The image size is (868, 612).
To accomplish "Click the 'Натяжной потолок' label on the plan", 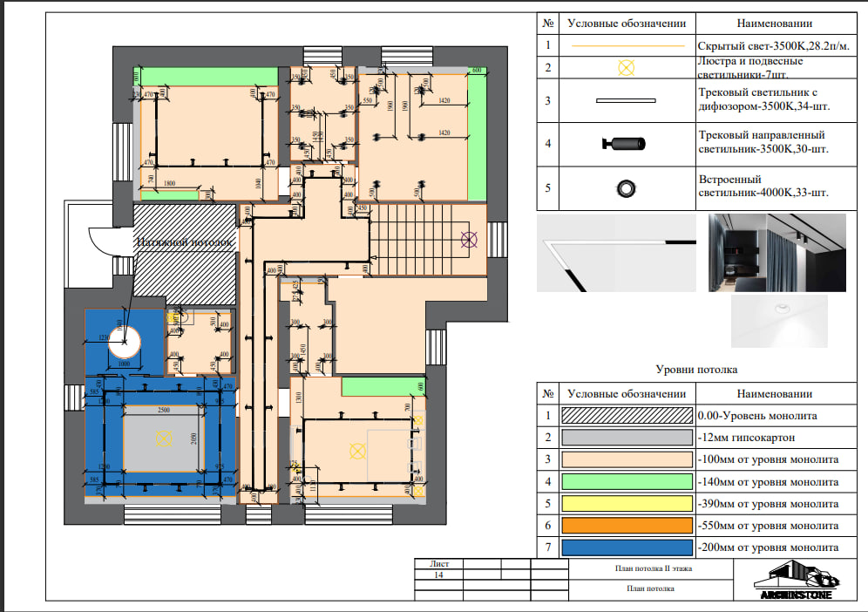I will click(x=185, y=242).
